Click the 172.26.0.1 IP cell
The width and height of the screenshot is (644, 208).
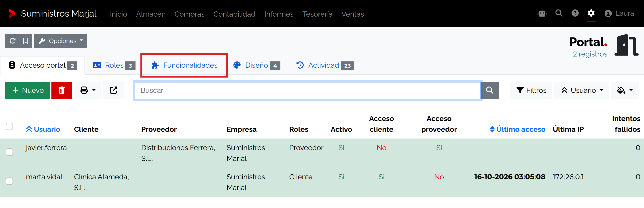[x=568, y=177]
